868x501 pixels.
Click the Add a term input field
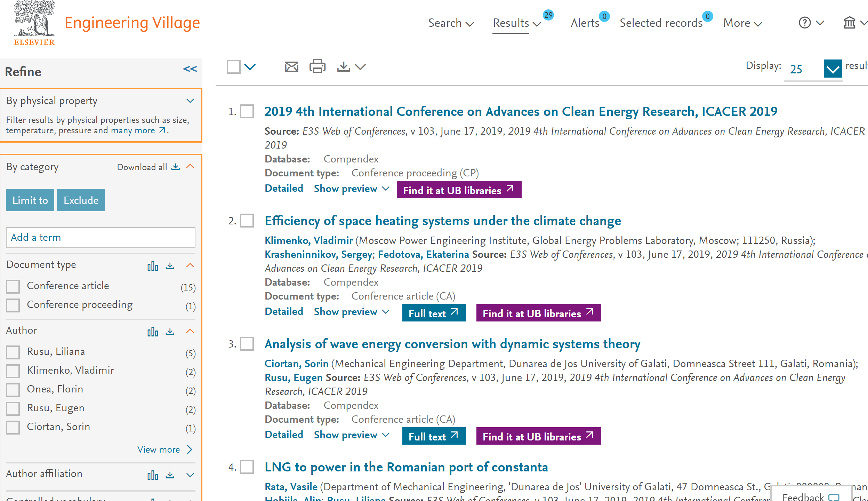101,238
